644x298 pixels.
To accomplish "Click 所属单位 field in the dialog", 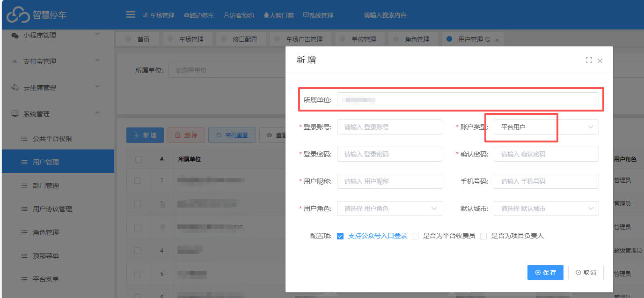I will (x=468, y=100).
